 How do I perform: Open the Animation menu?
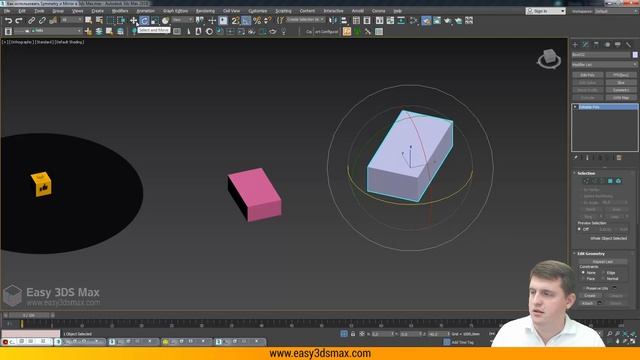pyautogui.click(x=145, y=11)
